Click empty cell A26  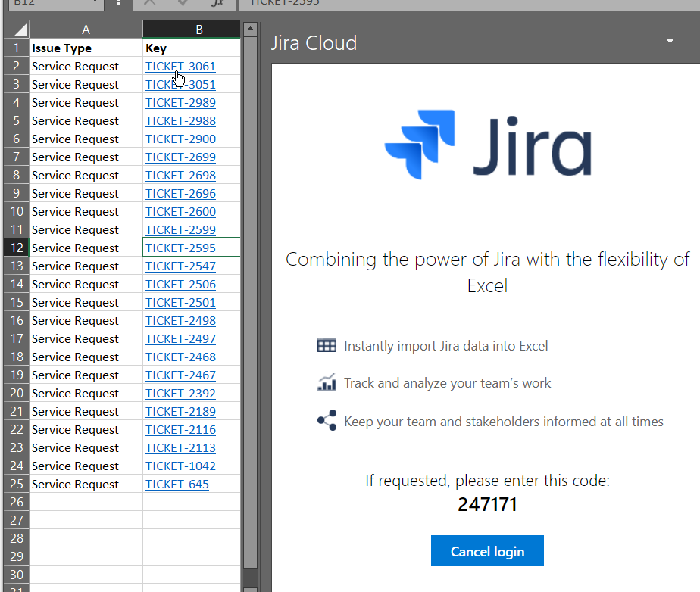(x=86, y=502)
